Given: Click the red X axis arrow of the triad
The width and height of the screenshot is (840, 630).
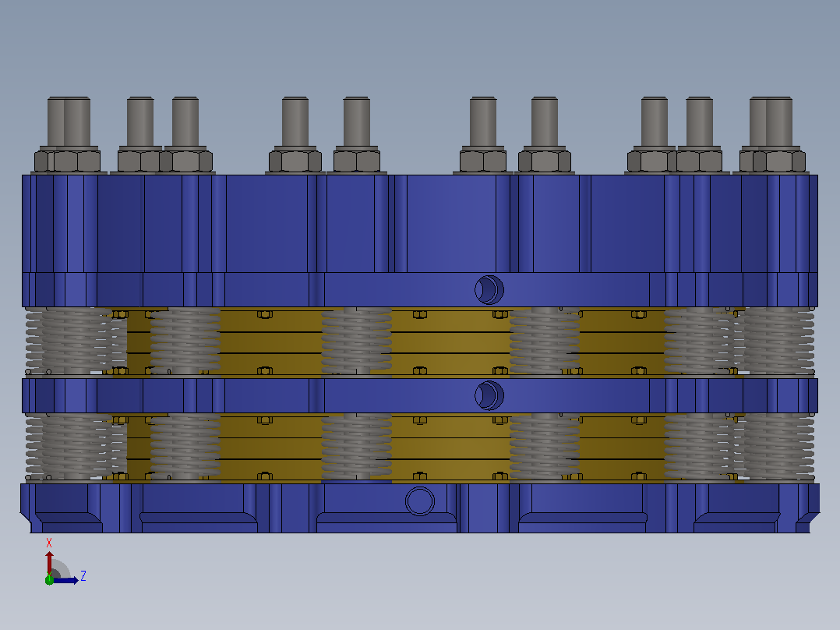Looking at the screenshot, I should 49,561.
